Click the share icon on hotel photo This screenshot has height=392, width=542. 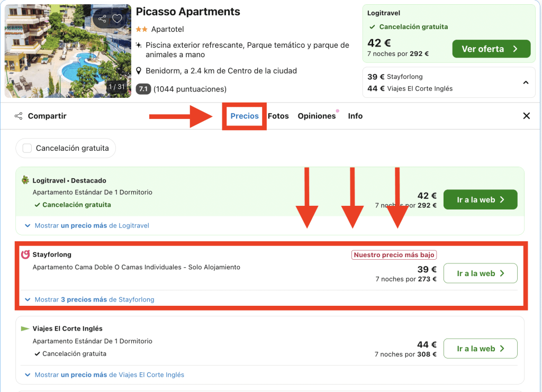click(x=102, y=19)
